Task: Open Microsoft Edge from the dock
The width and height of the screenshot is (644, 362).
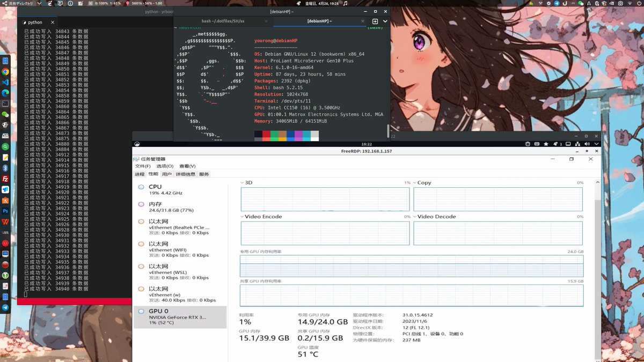Action: [5, 93]
